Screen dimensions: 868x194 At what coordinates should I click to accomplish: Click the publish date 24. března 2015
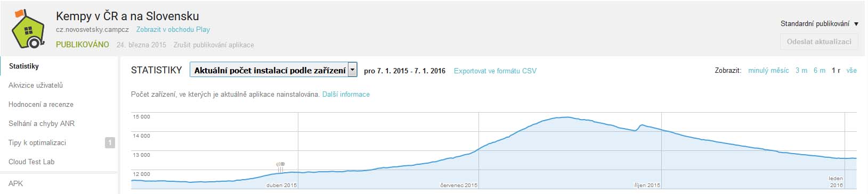142,45
